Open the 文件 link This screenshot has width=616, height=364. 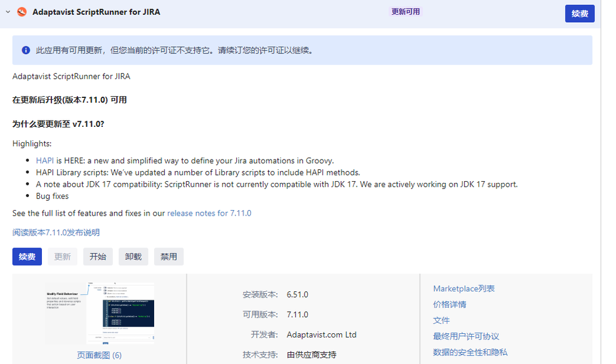(x=441, y=320)
